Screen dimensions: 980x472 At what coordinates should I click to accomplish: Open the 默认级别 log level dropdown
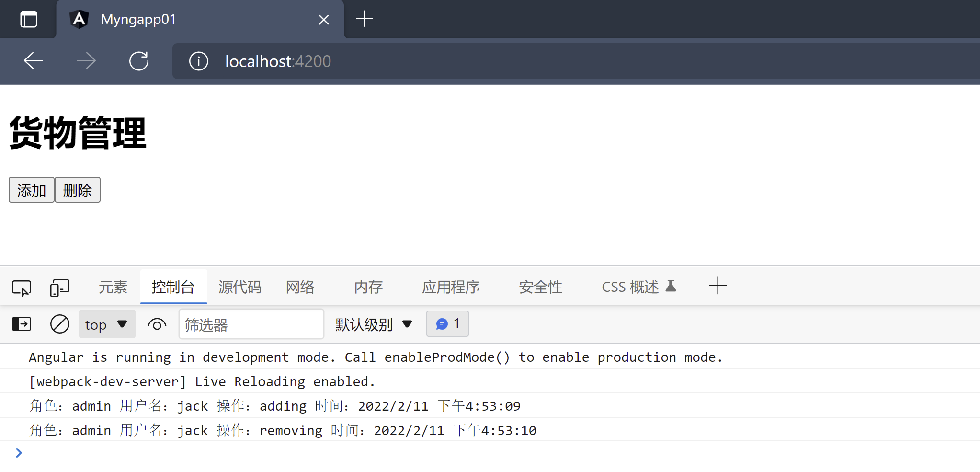tap(374, 324)
